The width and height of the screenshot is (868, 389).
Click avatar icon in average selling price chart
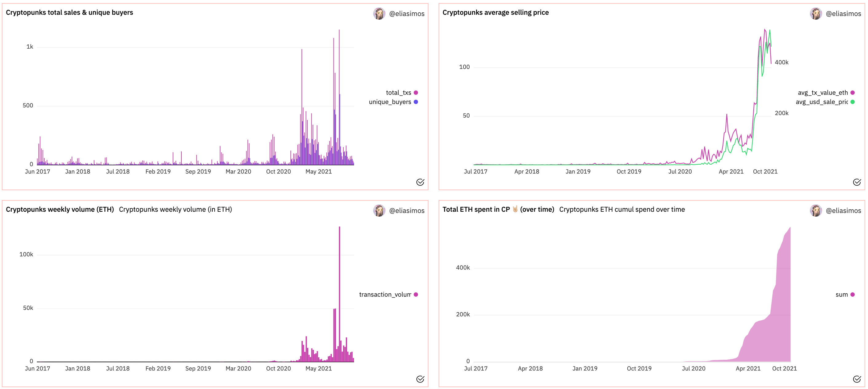click(816, 14)
